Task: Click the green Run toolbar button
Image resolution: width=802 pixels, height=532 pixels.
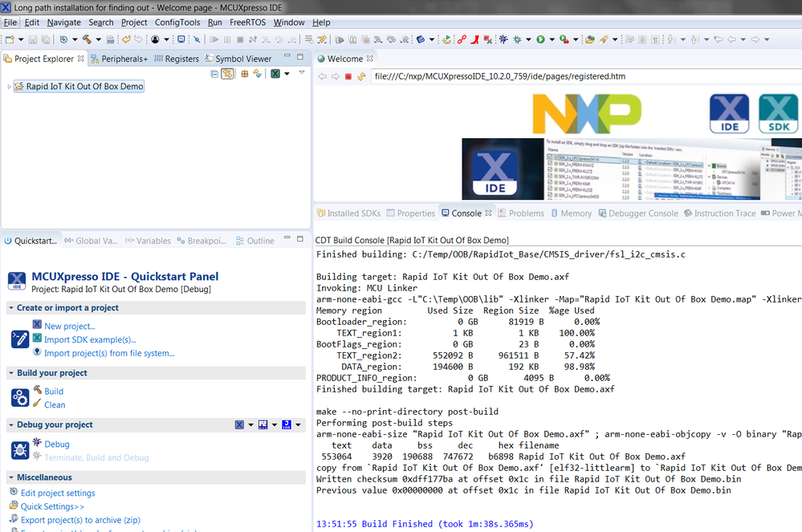Action: point(540,39)
